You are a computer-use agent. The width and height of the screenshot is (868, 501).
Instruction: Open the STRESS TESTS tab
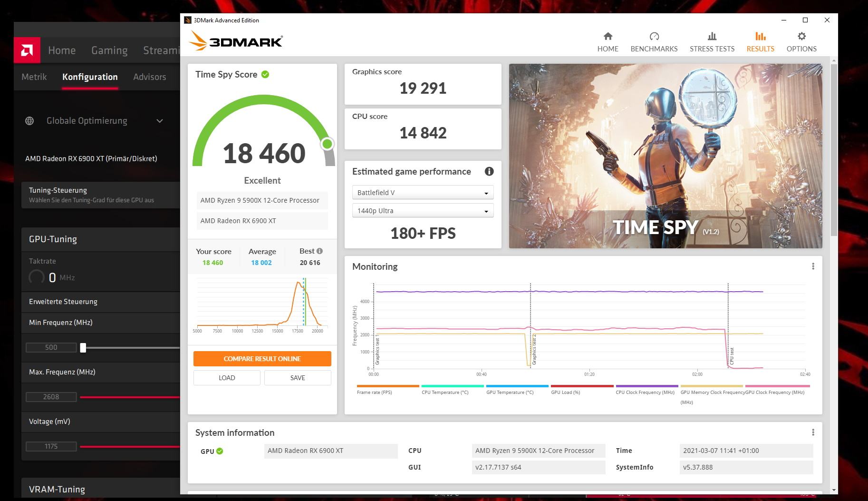tap(712, 42)
